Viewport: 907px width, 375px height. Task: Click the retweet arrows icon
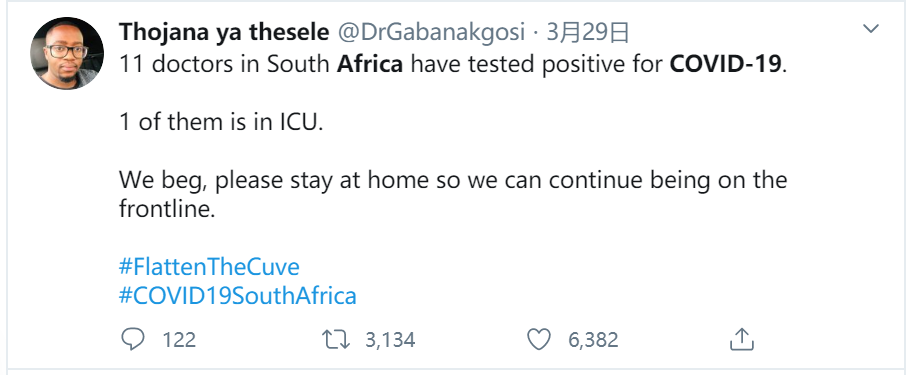335,339
